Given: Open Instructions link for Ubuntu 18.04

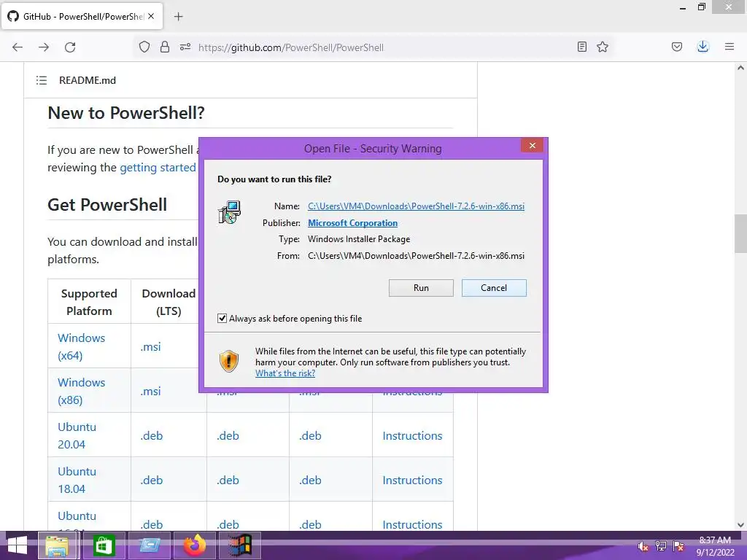Looking at the screenshot, I should [412, 480].
